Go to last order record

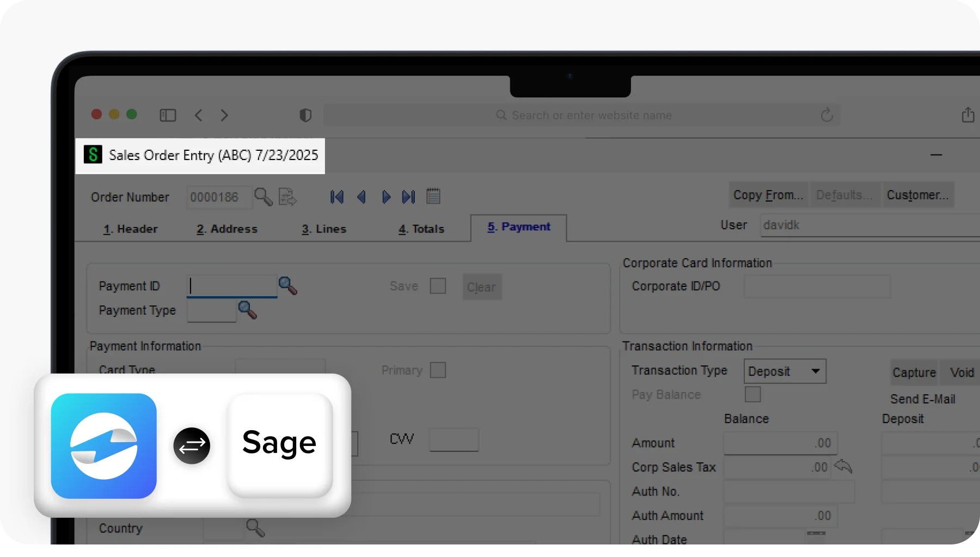point(408,197)
